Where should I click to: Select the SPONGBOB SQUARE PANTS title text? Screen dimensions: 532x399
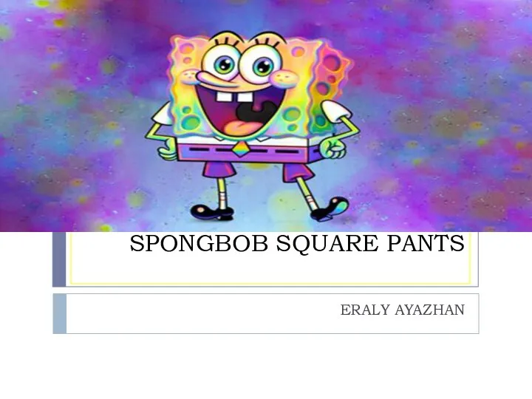point(297,243)
